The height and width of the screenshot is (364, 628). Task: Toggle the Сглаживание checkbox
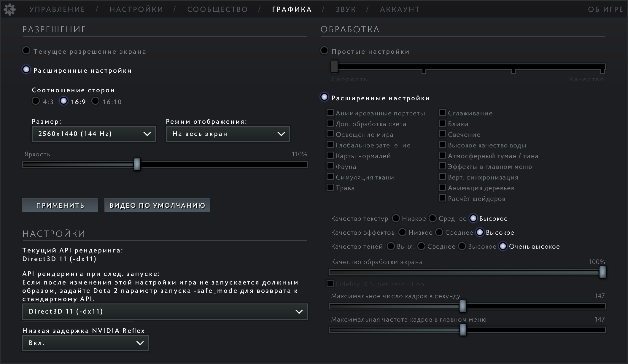click(x=442, y=113)
